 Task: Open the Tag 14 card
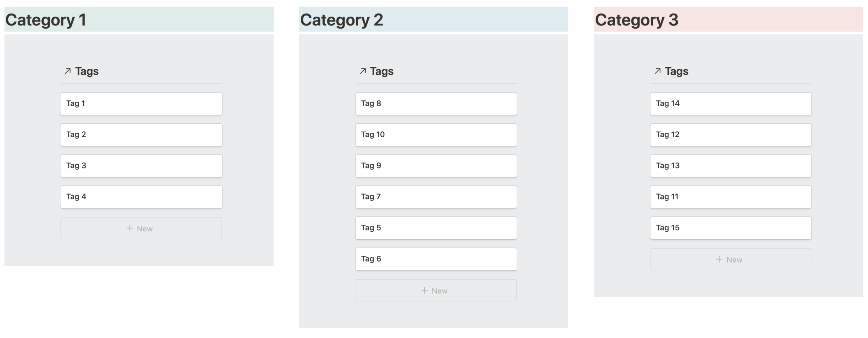coord(731,104)
